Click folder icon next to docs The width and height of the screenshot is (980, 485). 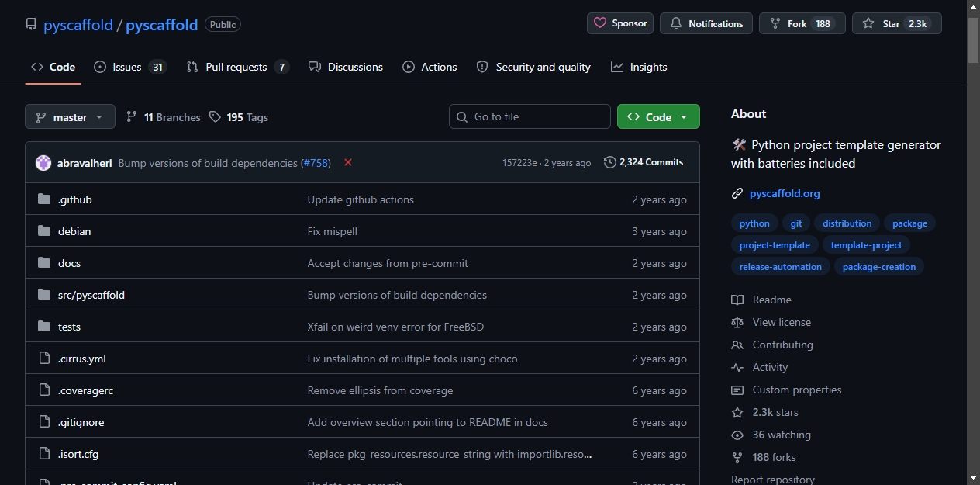tap(44, 263)
